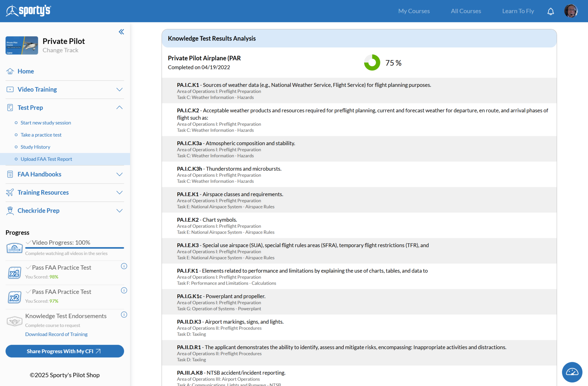The image size is (588, 386).
Task: Click the Checkride Prep cap icon
Action: coord(10,210)
